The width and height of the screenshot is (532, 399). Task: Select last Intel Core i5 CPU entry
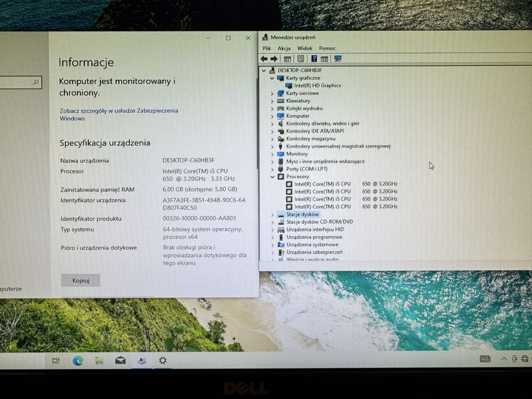point(346,206)
